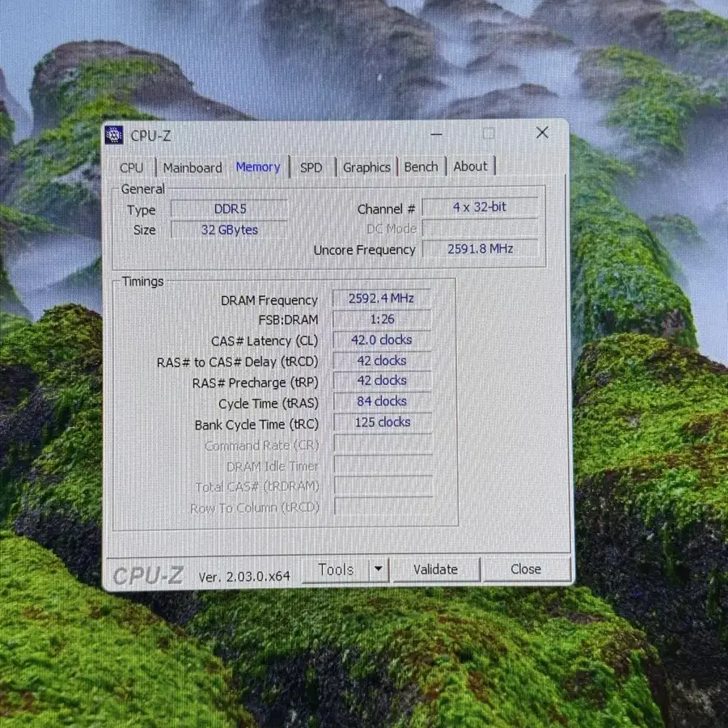The height and width of the screenshot is (728, 728).
Task: Click the 32 GBytes size field
Action: tap(230, 230)
